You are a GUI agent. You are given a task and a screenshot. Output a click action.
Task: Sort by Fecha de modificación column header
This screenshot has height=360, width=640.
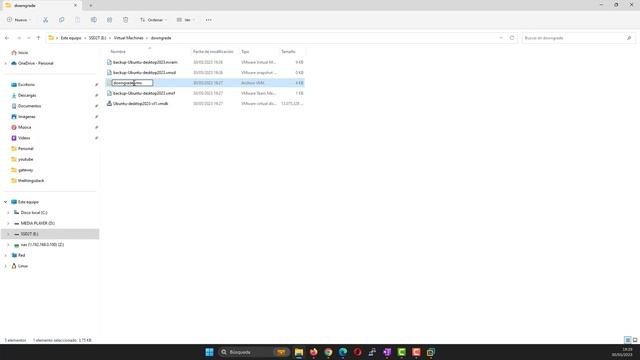pyautogui.click(x=213, y=51)
